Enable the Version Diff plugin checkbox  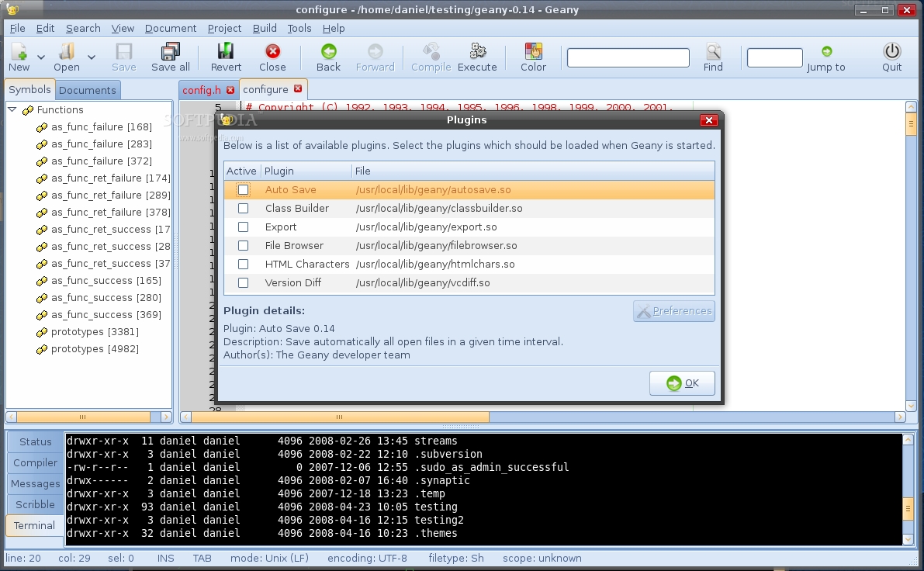coord(243,283)
